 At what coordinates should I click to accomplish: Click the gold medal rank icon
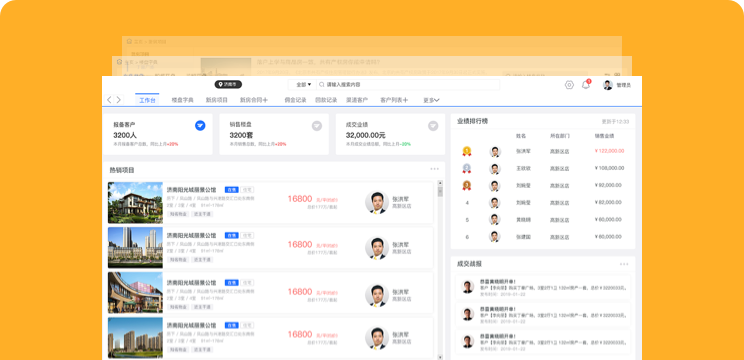click(x=467, y=151)
